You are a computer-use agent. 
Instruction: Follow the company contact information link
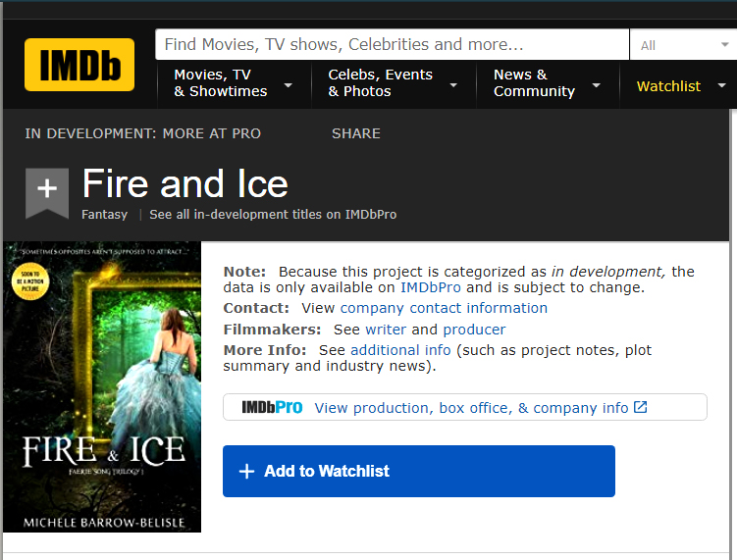[x=444, y=308]
